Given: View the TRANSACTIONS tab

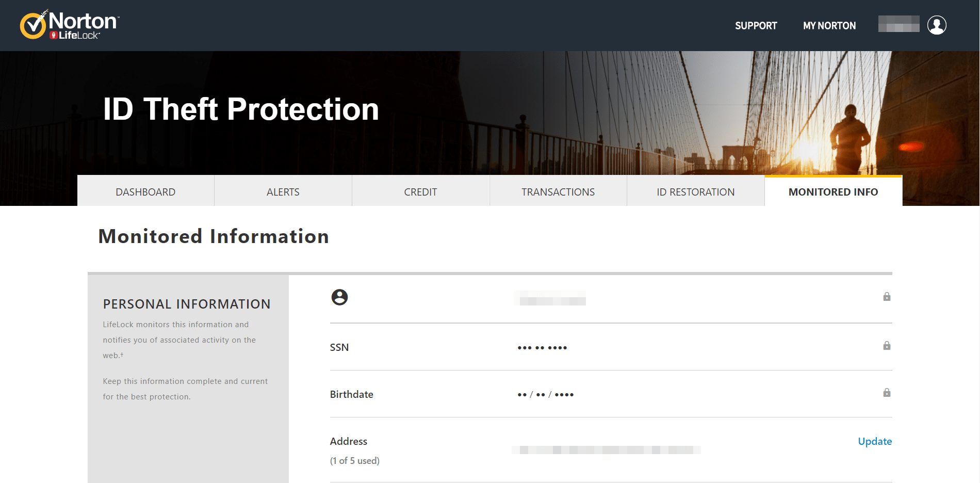Looking at the screenshot, I should [x=558, y=191].
